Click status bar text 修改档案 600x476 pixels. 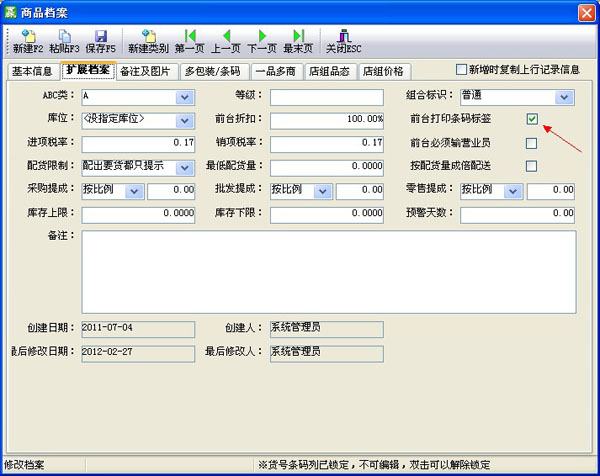point(24,465)
